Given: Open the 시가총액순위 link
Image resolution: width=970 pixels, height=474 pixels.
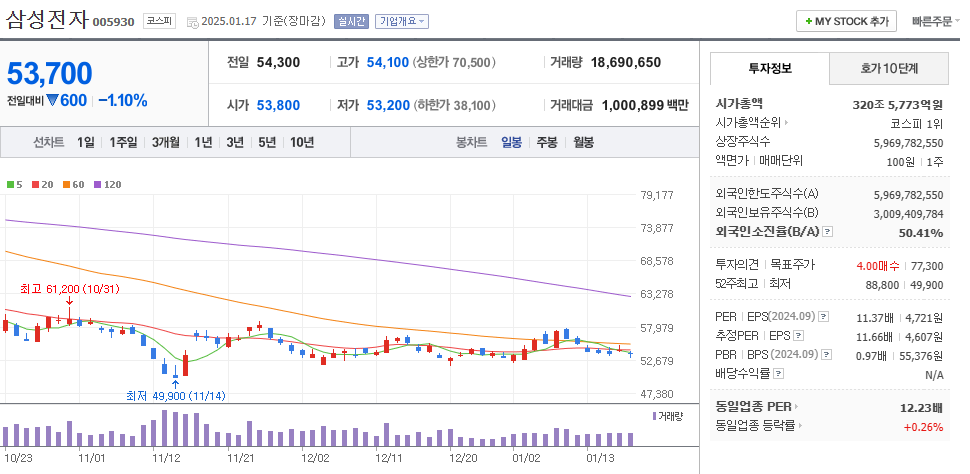Looking at the screenshot, I should [752, 123].
